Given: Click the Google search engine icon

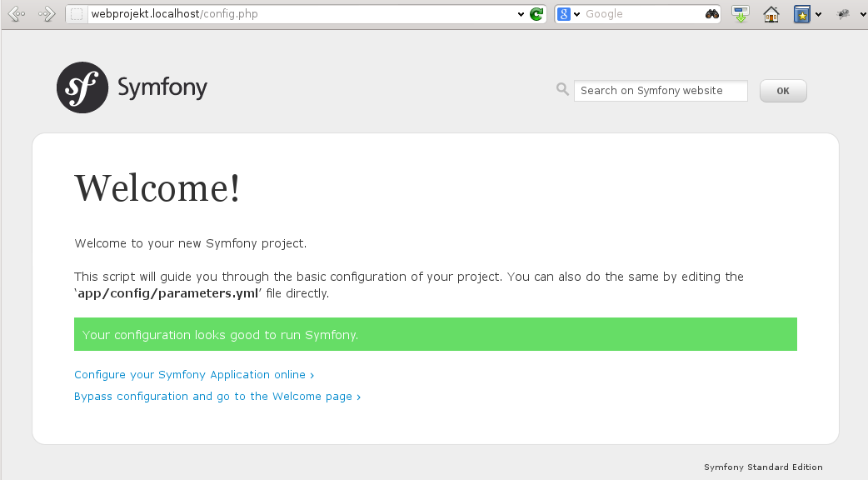Looking at the screenshot, I should [564, 14].
